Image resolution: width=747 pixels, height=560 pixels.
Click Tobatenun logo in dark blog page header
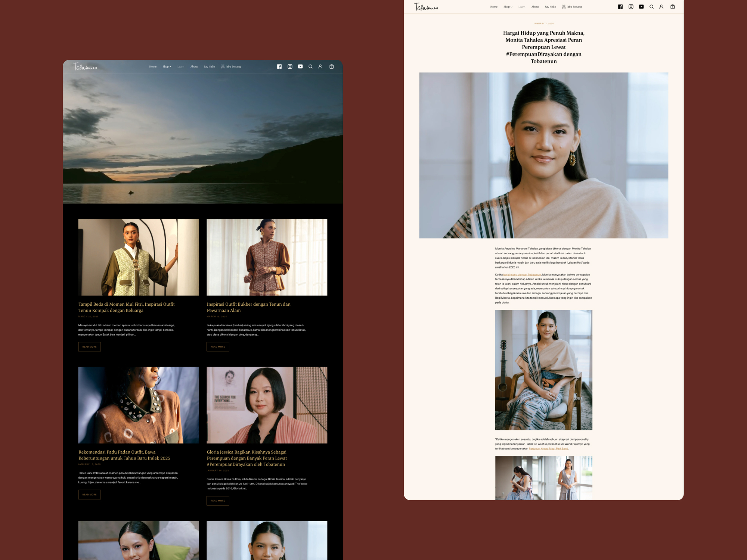(x=85, y=67)
